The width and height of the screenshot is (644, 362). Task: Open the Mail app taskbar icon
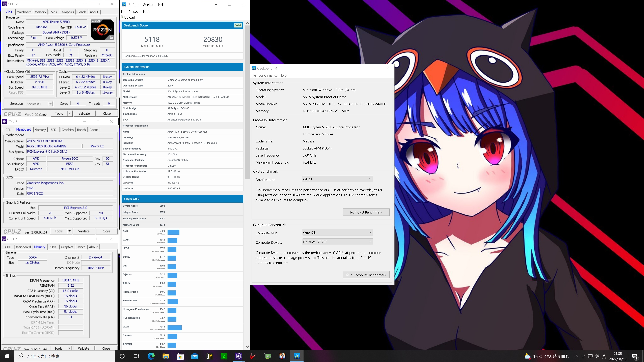tap(195, 356)
